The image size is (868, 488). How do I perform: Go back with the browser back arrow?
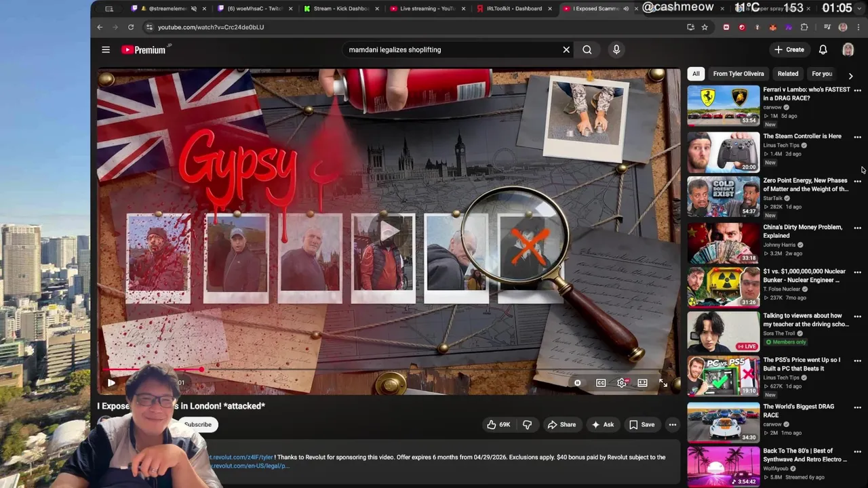click(x=100, y=27)
